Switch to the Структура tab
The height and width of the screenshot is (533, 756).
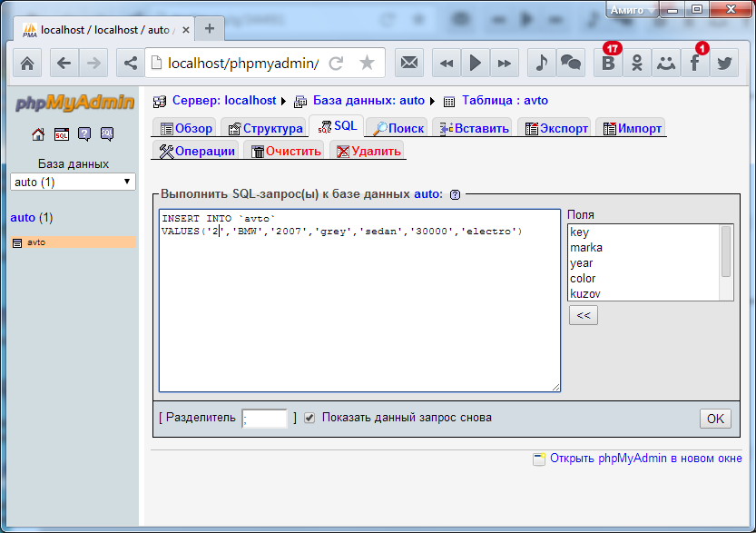coord(265,128)
